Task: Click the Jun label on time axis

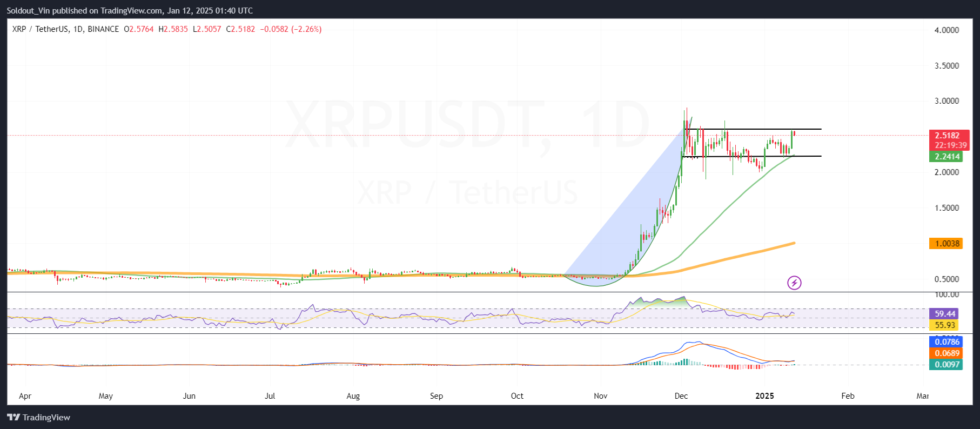Action: tap(189, 396)
